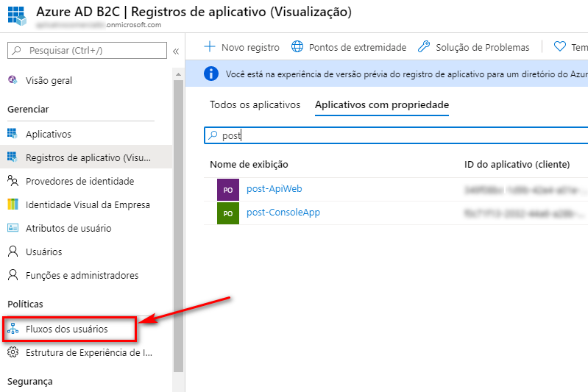Select Funções e administradores menu item

pos(82,275)
